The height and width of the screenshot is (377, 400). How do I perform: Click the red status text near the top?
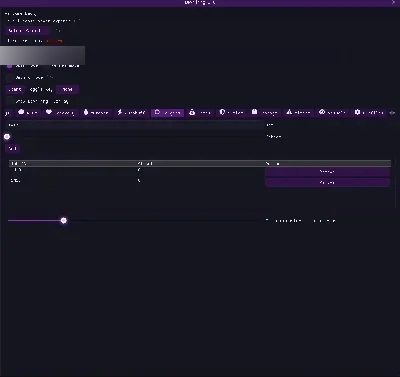coord(55,41)
